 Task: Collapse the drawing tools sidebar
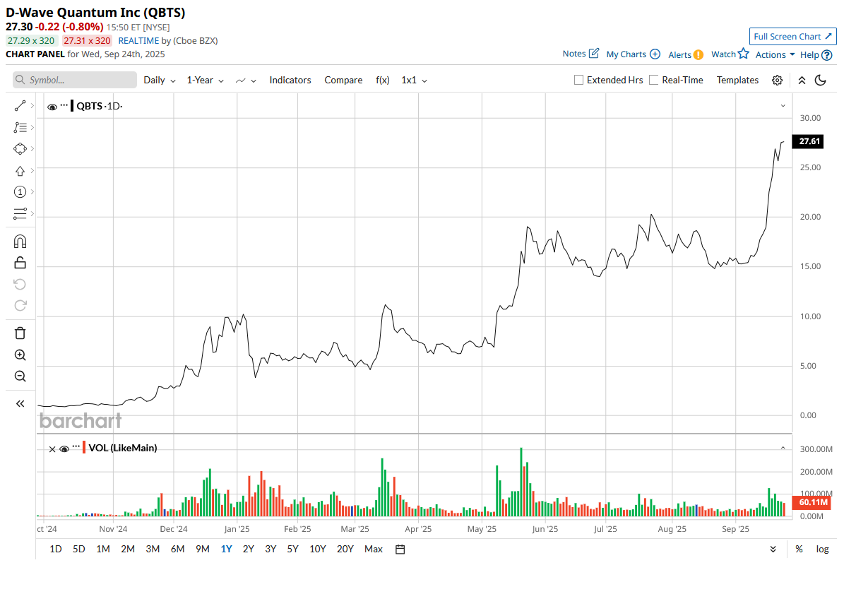tap(20, 404)
